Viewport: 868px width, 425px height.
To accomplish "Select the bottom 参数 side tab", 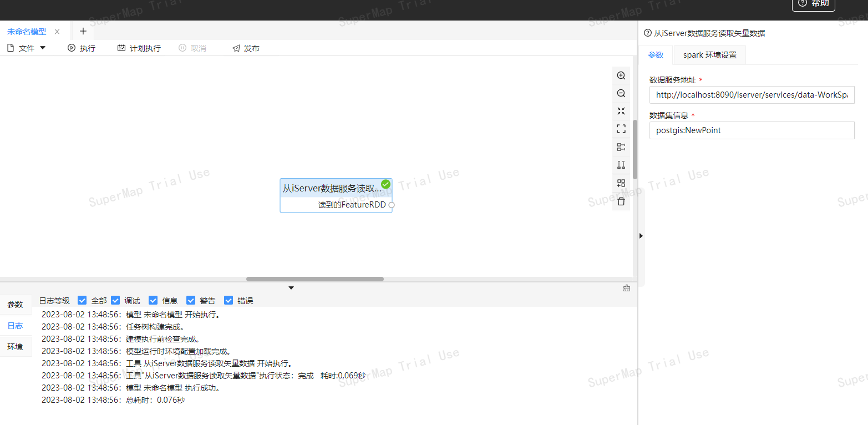I will point(16,305).
